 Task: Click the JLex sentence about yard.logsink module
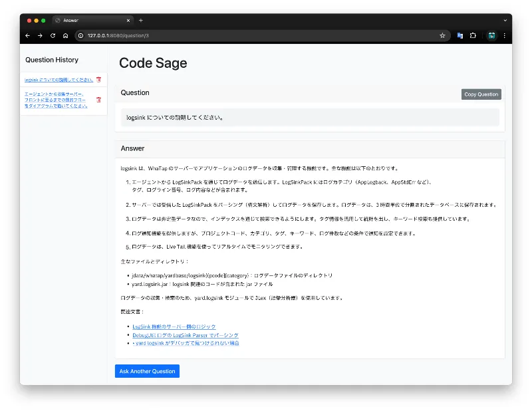tap(232, 298)
